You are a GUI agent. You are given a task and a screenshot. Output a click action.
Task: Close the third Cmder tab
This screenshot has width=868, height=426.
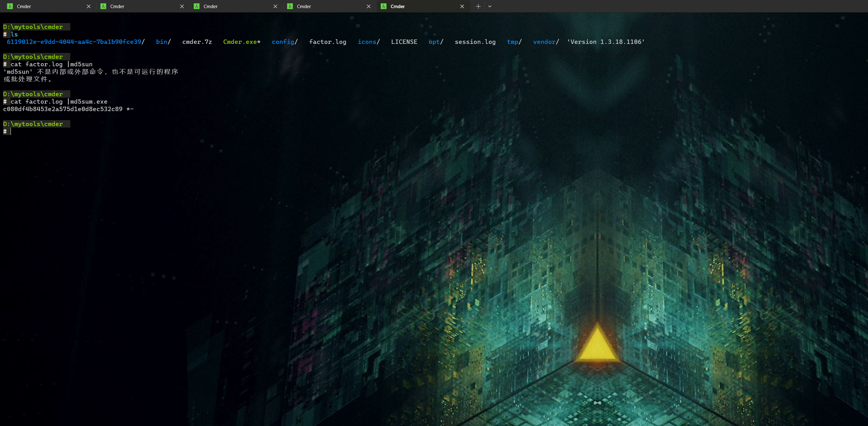275,7
